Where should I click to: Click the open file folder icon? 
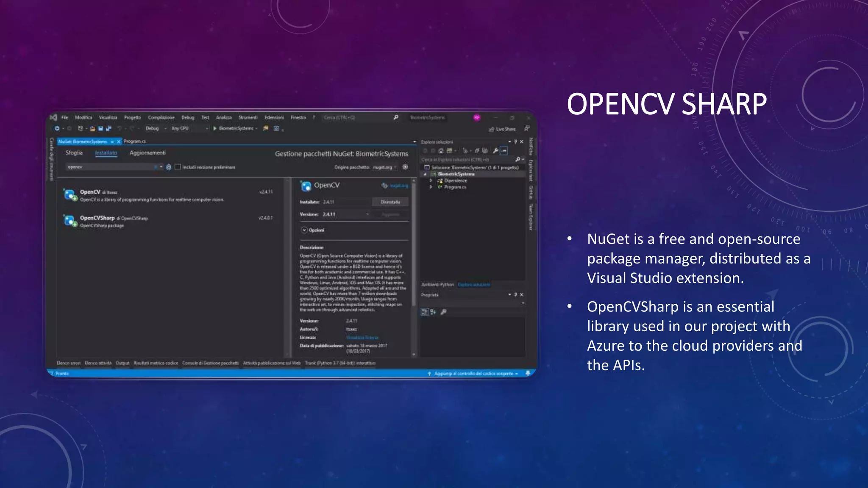pyautogui.click(x=92, y=128)
